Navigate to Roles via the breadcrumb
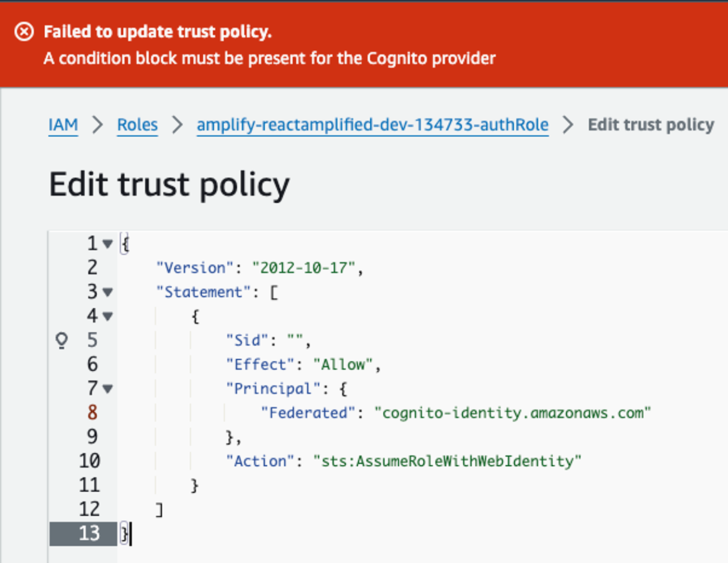728x563 pixels. 137,125
